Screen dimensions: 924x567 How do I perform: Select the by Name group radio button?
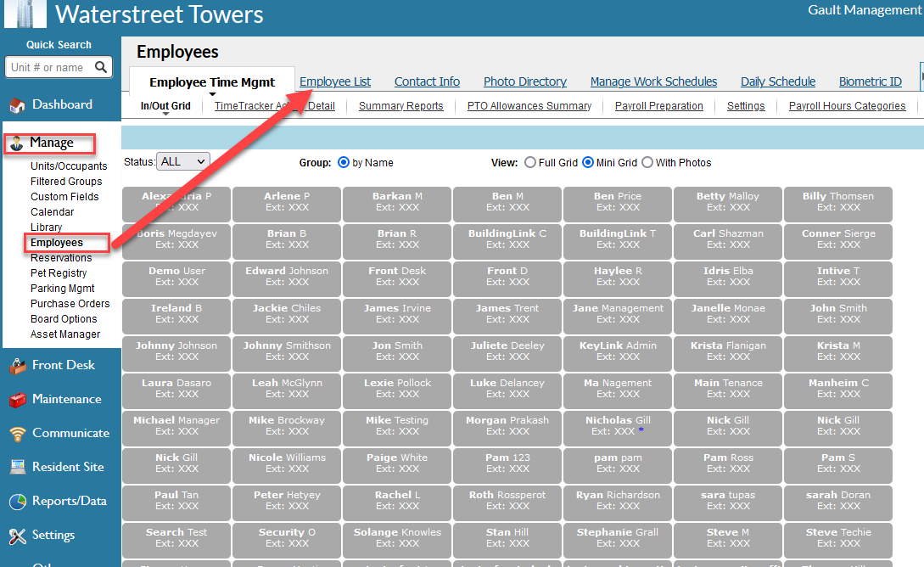point(344,162)
